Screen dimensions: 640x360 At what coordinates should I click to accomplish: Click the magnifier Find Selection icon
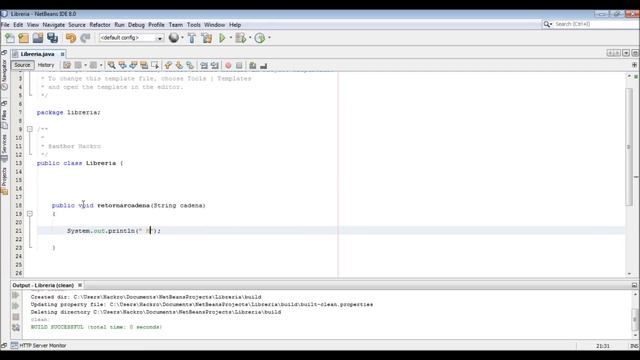pos(111,65)
